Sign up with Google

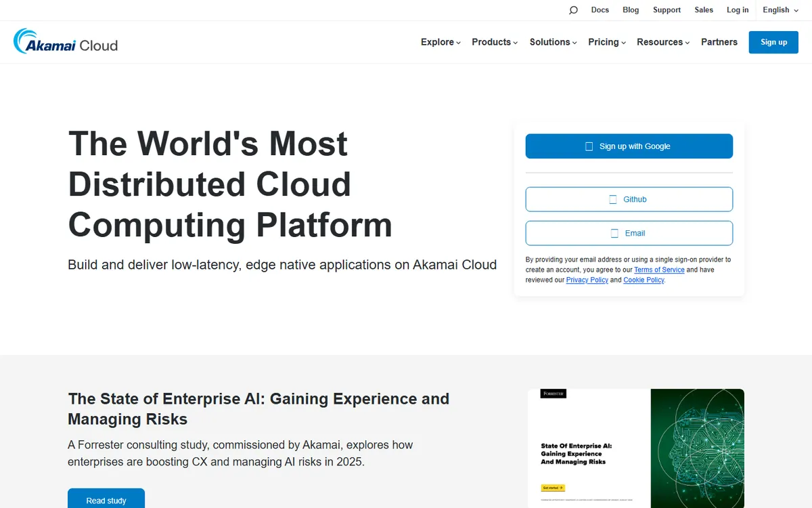click(x=629, y=146)
